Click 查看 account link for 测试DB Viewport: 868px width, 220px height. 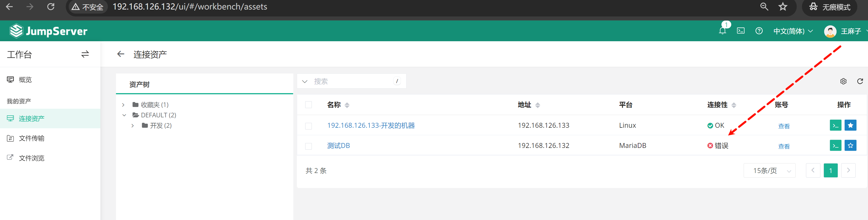pyautogui.click(x=784, y=146)
